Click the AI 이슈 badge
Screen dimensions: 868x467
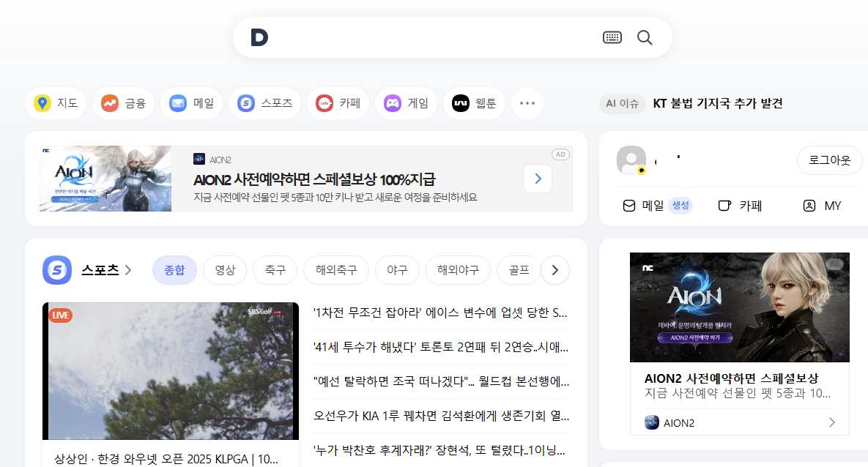[622, 103]
